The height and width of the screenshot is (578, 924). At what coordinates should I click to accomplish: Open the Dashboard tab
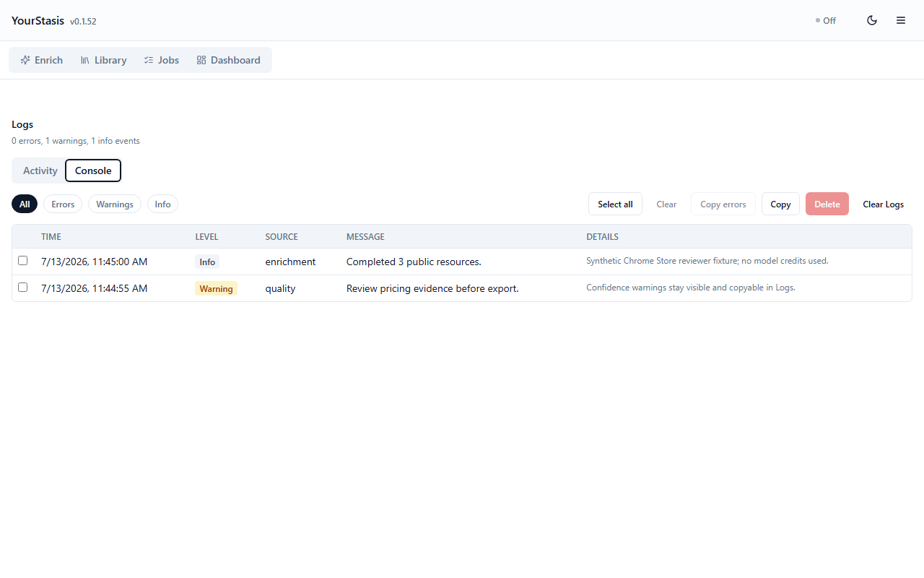coord(229,60)
